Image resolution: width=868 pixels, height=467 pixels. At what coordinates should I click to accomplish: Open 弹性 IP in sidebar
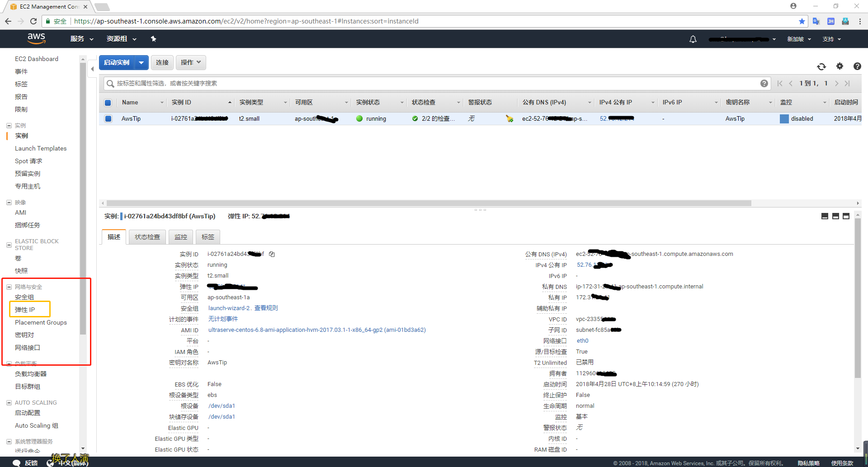click(25, 310)
